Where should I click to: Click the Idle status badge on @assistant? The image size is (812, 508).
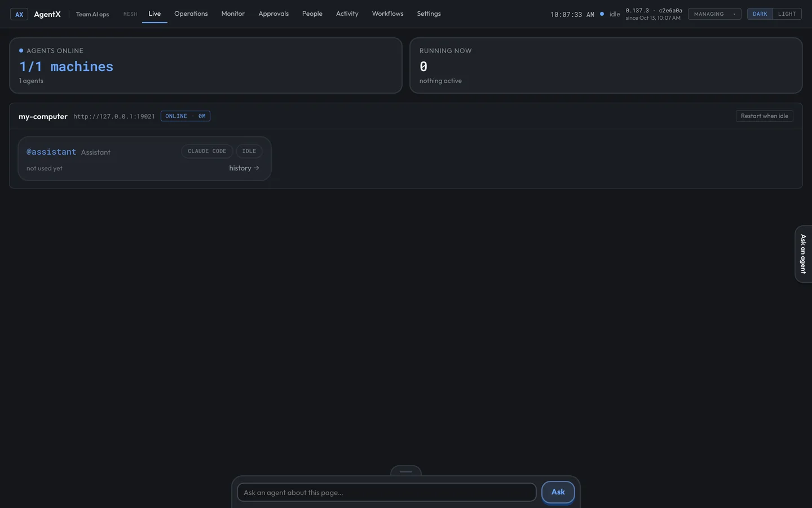(249, 151)
